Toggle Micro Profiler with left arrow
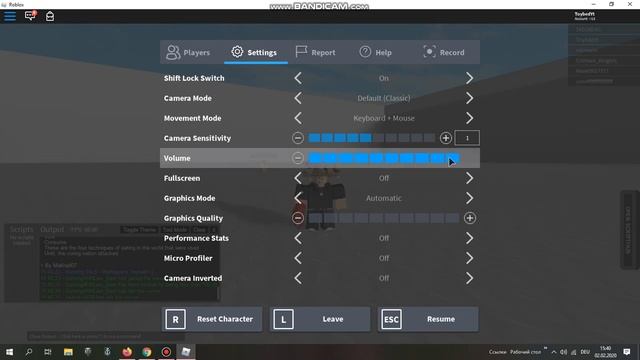Viewport: 640px width, 360px height. pos(298,258)
